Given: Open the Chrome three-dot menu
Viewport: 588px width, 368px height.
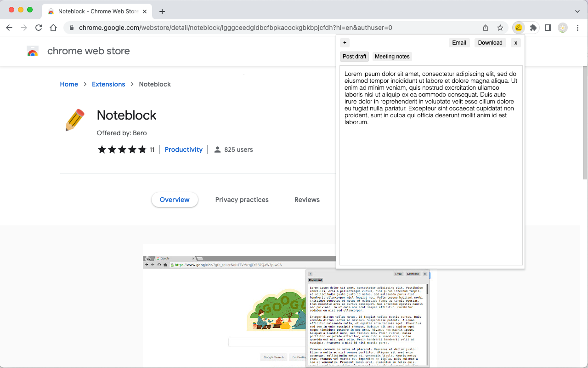Looking at the screenshot, I should pyautogui.click(x=577, y=28).
